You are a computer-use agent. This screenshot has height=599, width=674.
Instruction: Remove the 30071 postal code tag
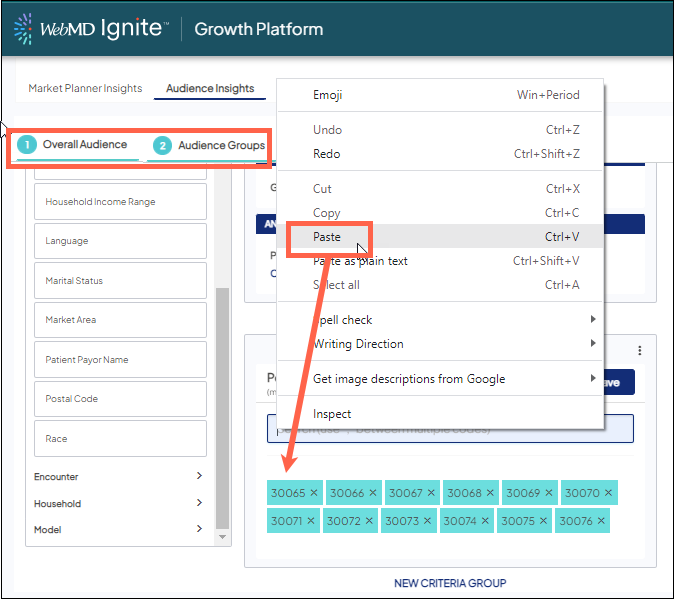click(x=311, y=521)
